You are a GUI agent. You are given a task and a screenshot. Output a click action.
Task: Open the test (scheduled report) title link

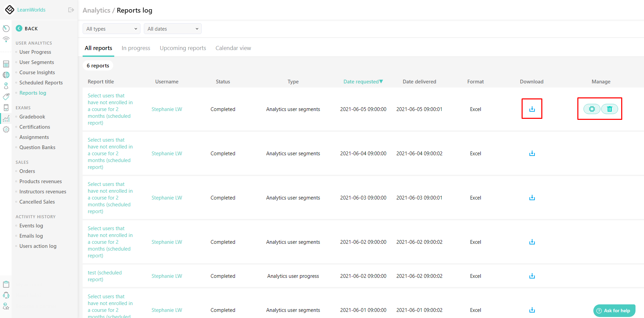[x=104, y=276]
